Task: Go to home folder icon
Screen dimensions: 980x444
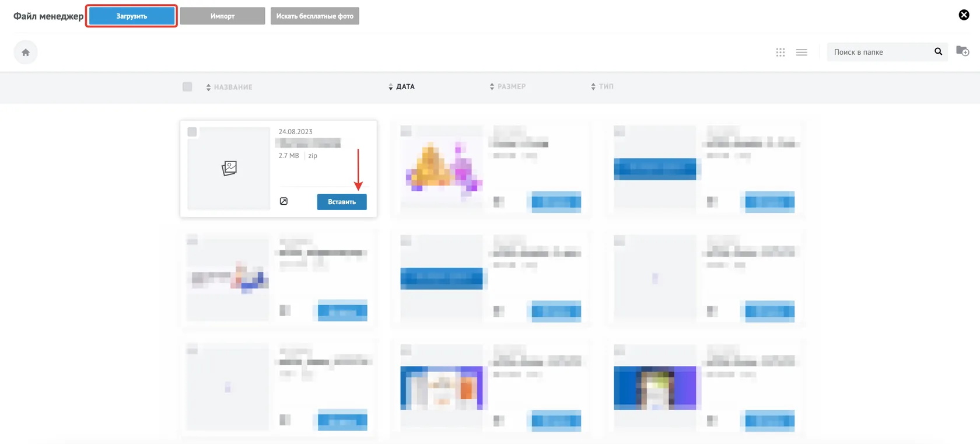Action: point(26,53)
